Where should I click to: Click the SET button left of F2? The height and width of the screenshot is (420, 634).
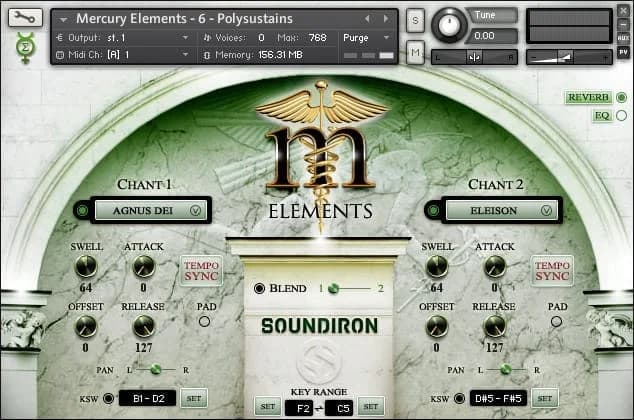pyautogui.click(x=268, y=407)
